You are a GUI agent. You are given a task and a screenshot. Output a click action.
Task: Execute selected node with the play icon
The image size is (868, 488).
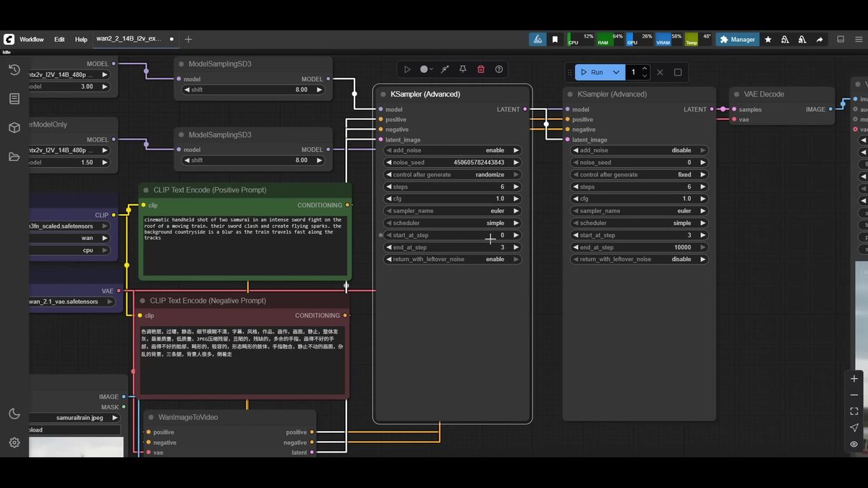pyautogui.click(x=407, y=69)
